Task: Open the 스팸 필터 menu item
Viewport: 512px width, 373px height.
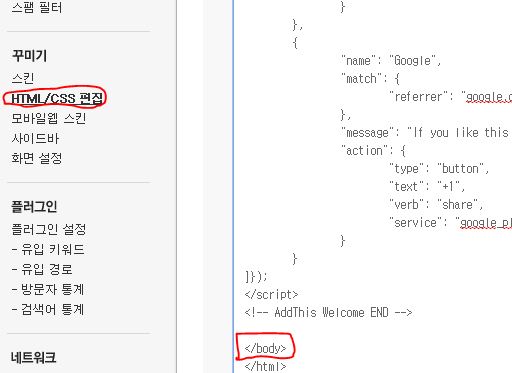Action: coord(37,7)
